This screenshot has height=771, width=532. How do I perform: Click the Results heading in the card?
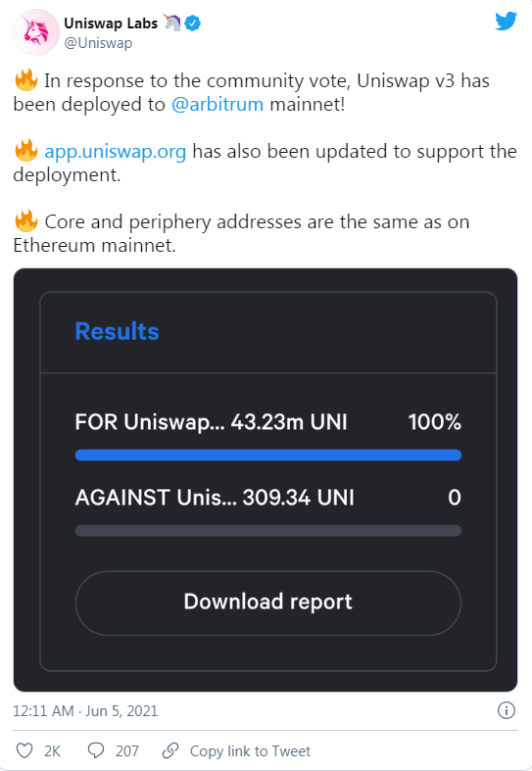click(x=117, y=331)
